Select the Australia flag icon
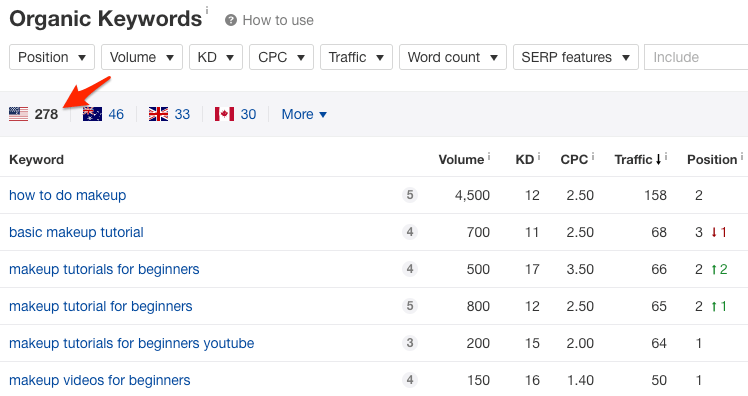This screenshot has width=748, height=396. coord(92,114)
